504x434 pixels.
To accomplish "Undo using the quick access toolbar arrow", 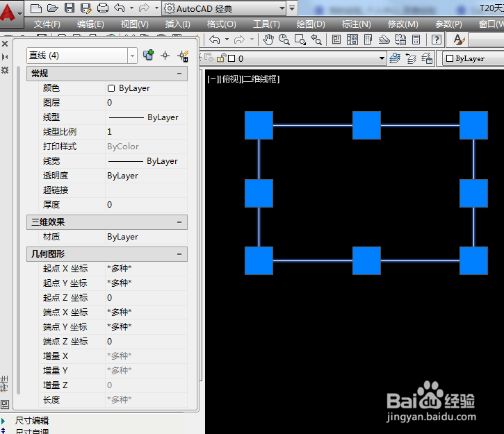I will pyautogui.click(x=120, y=8).
